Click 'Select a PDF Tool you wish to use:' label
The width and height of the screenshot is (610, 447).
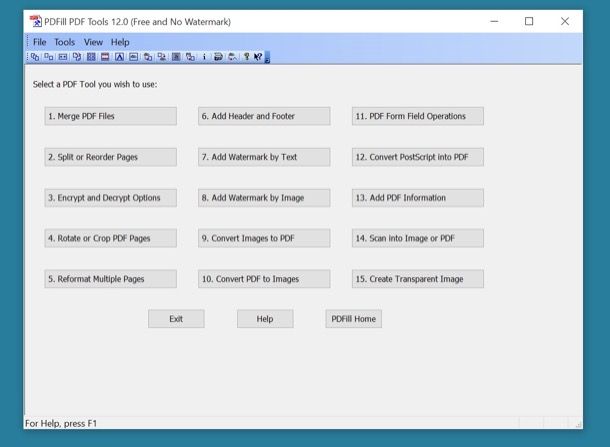[x=95, y=84]
